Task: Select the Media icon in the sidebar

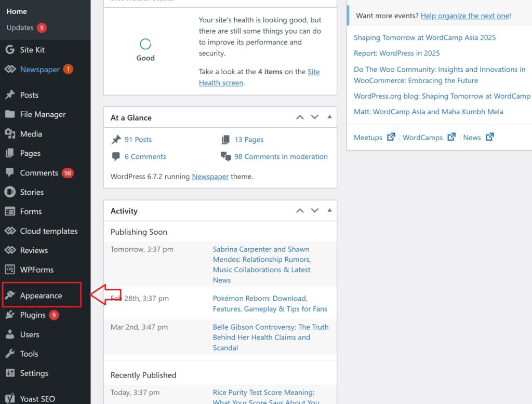Action: click(10, 134)
